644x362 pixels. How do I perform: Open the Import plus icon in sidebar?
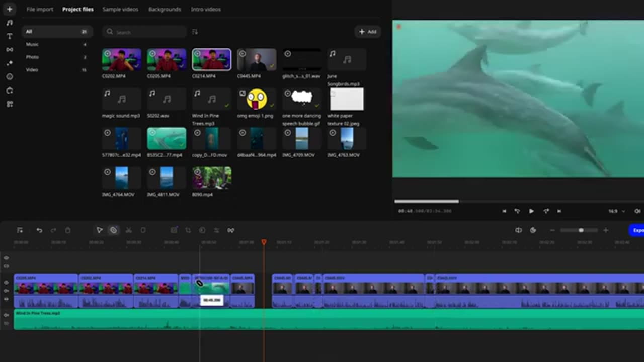pos(10,9)
